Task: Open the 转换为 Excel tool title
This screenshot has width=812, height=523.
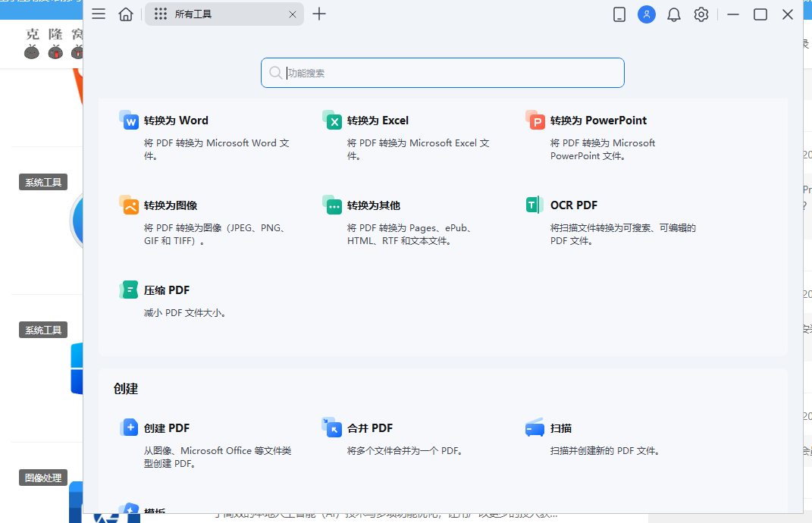Action: coord(378,121)
